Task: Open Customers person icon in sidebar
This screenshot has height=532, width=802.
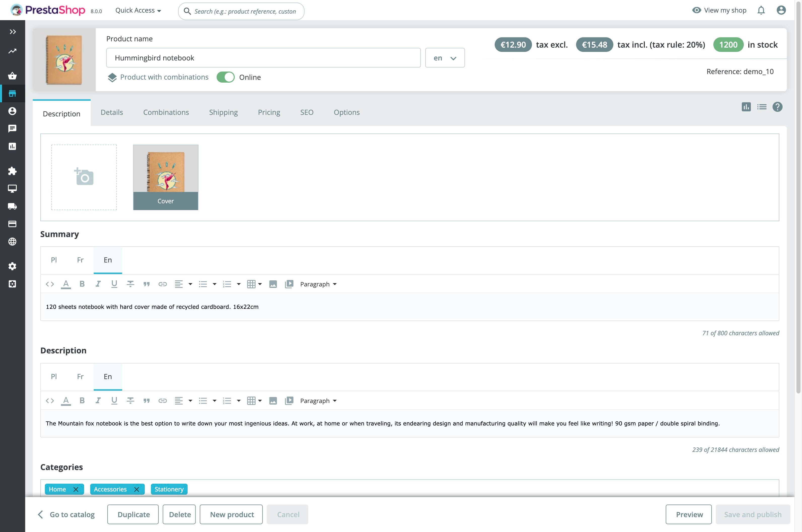Action: click(13, 111)
